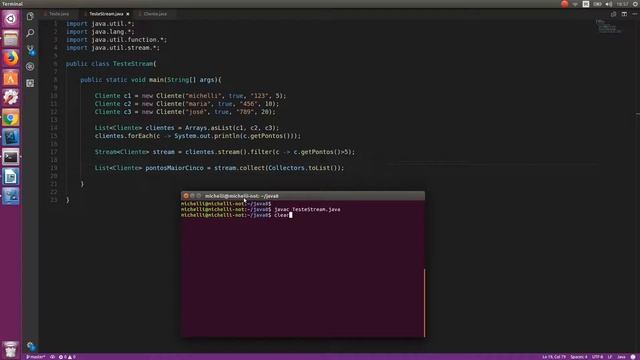Click the clientes.forEach println line

[198, 136]
